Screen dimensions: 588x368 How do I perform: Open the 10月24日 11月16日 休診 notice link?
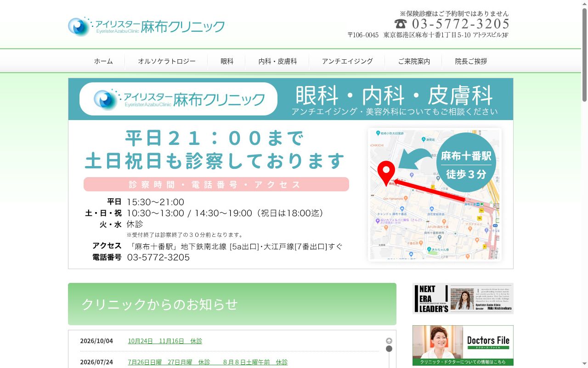point(165,341)
